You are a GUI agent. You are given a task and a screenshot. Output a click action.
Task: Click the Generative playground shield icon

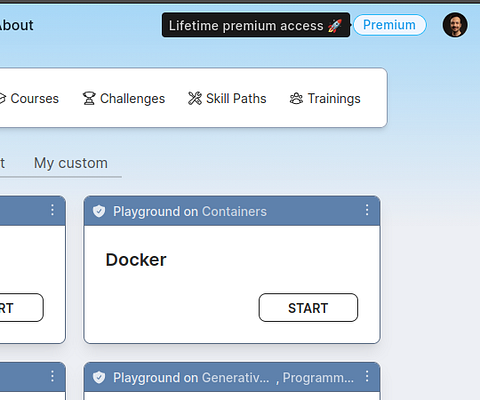coord(99,377)
